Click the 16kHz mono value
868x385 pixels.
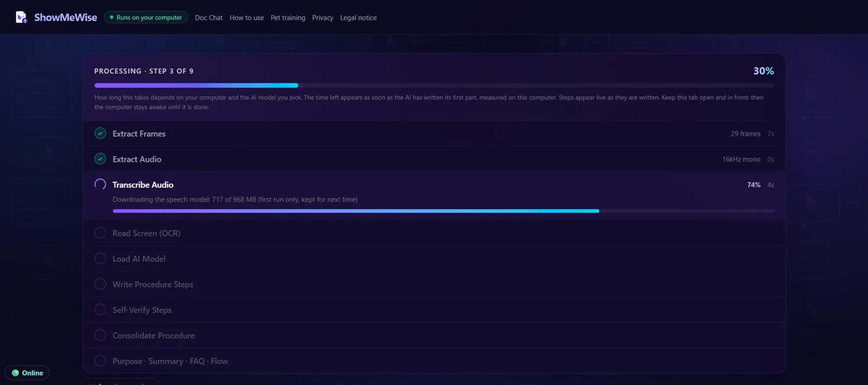click(741, 159)
